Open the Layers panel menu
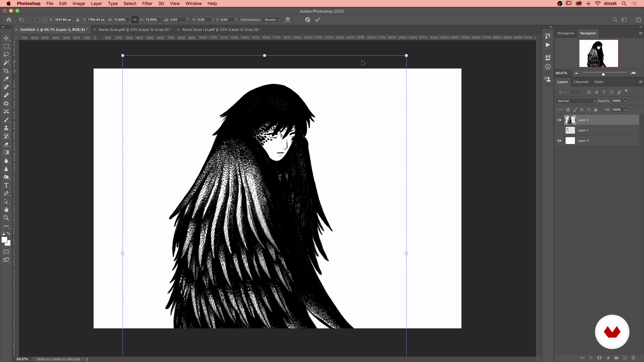Image resolution: width=644 pixels, height=362 pixels. [640, 82]
